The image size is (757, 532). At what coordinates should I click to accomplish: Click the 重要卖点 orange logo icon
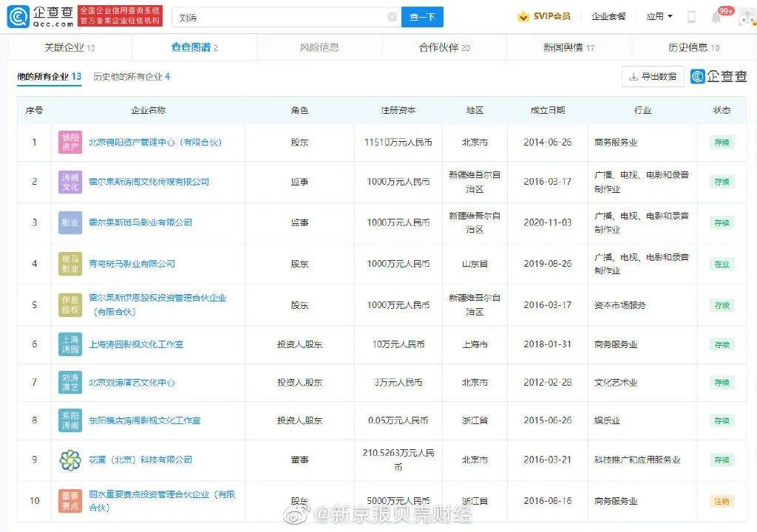click(x=70, y=501)
